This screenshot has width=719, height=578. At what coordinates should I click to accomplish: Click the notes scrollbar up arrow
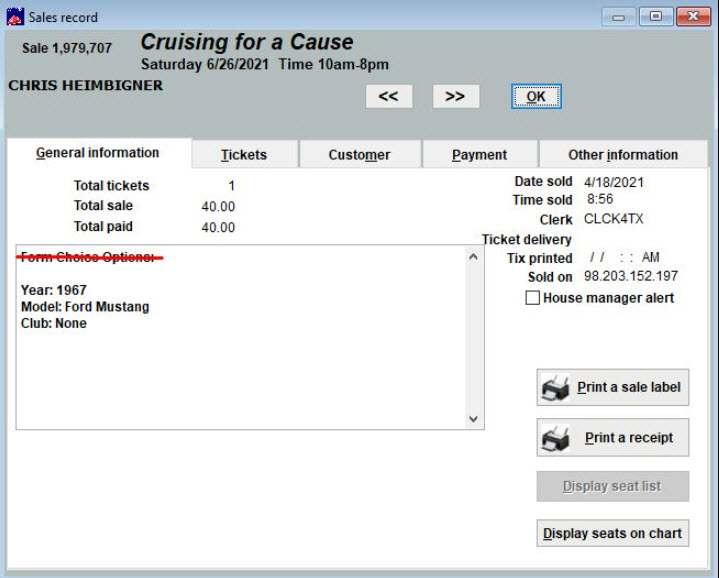(473, 257)
